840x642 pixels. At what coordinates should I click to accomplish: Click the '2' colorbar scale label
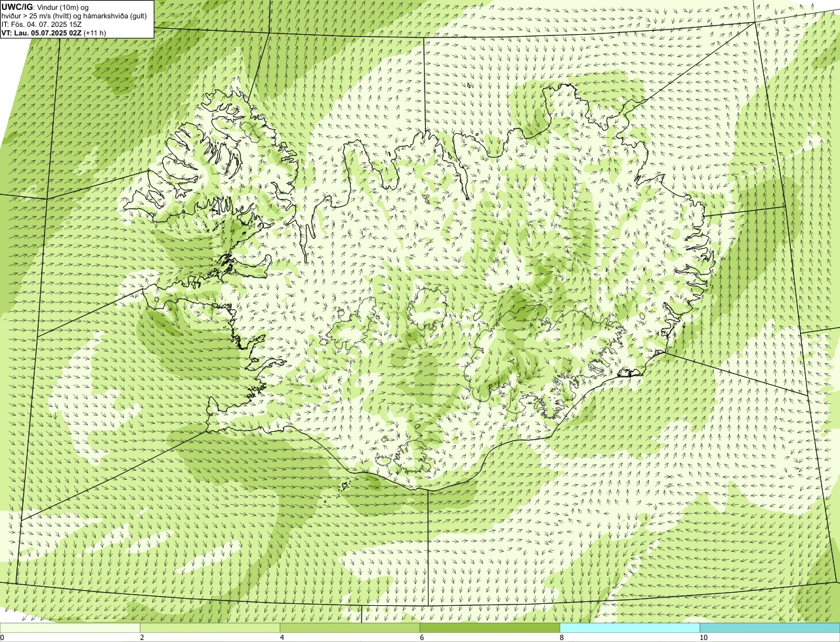pyautogui.click(x=142, y=637)
